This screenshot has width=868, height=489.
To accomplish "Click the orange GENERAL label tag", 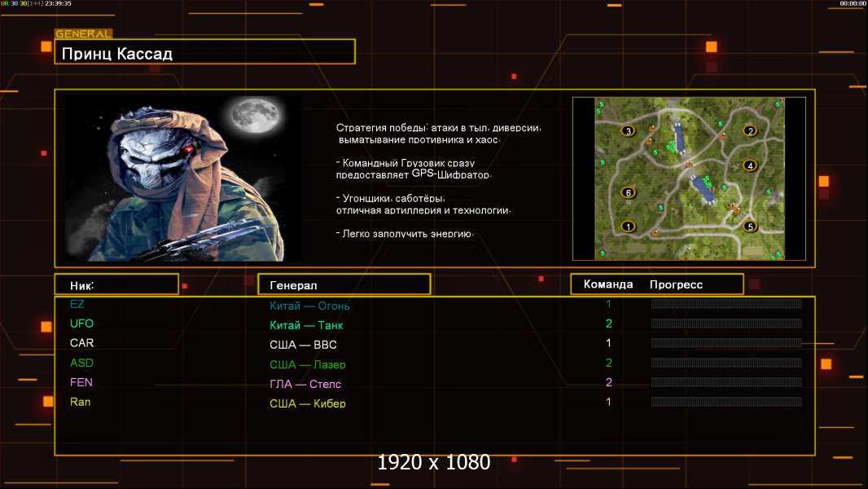I will (83, 34).
